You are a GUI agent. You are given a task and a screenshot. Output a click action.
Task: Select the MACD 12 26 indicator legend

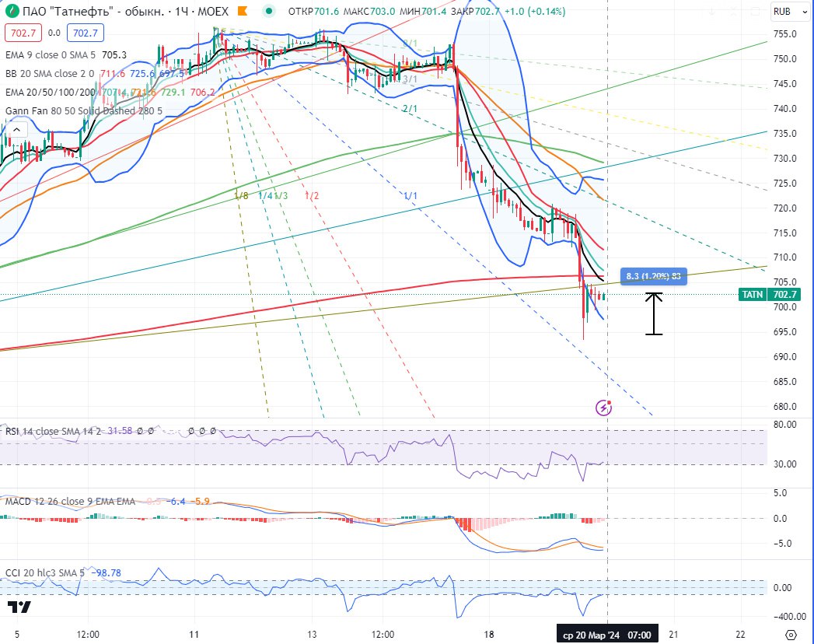tap(70, 501)
